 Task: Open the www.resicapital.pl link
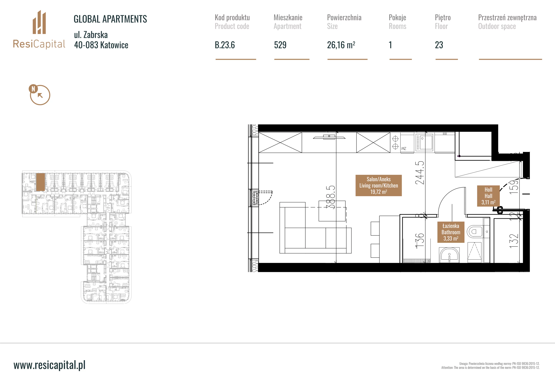click(x=50, y=365)
